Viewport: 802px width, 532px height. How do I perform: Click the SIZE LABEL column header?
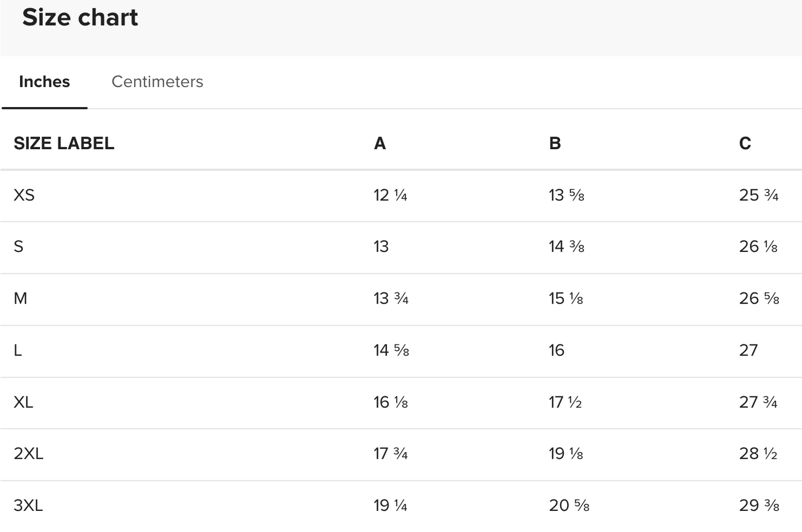64,143
